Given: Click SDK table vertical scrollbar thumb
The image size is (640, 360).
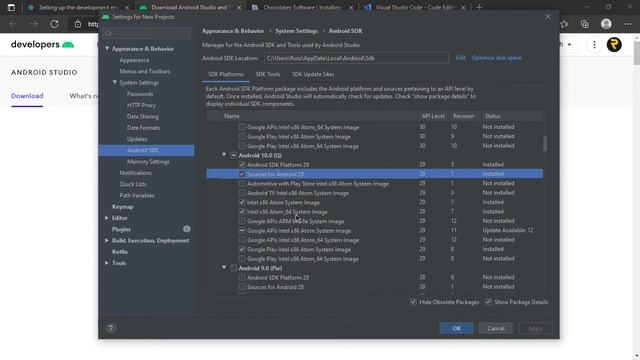Looking at the screenshot, I should point(545,144).
